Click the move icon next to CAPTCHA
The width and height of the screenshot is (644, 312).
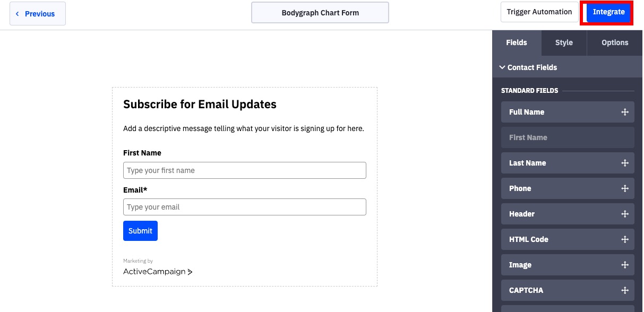pyautogui.click(x=625, y=290)
